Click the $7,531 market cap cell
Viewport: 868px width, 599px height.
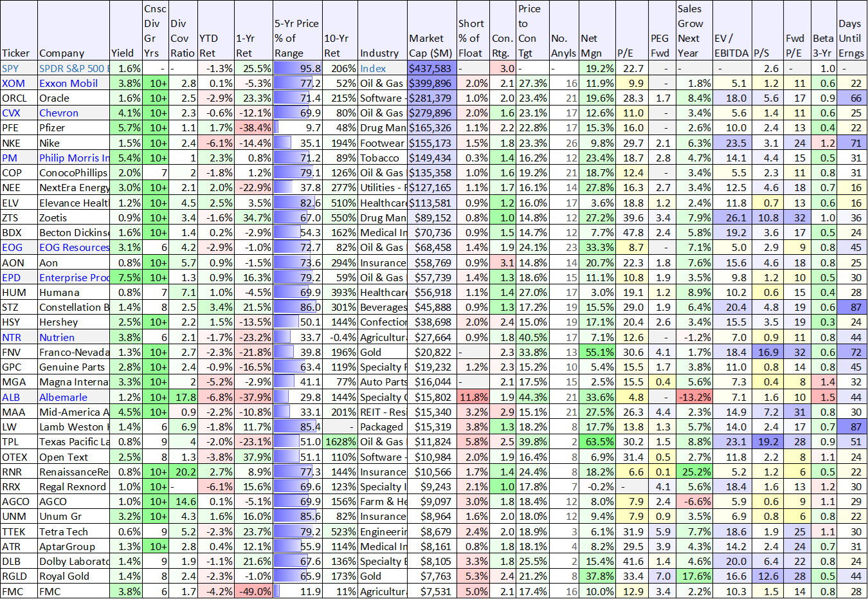click(x=431, y=591)
